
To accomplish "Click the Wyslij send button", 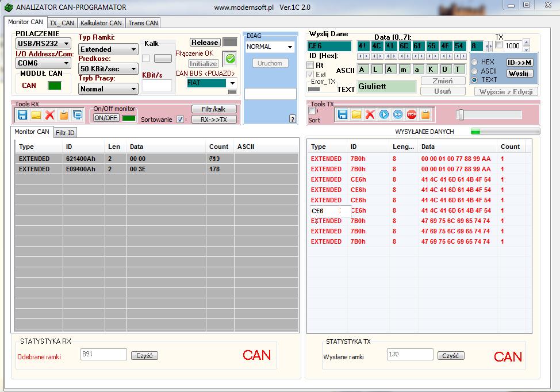I will pyautogui.click(x=519, y=73).
